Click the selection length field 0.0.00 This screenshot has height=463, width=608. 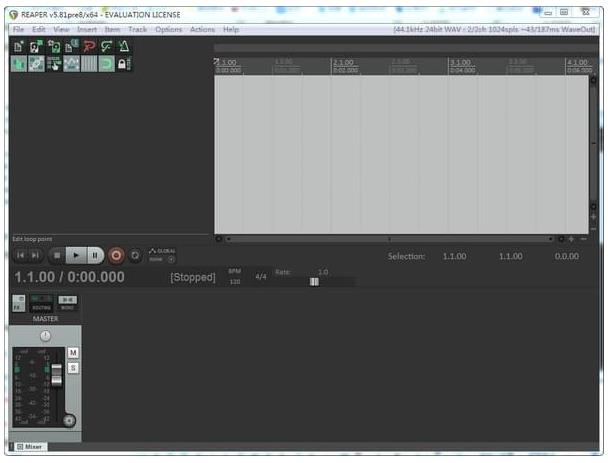pyautogui.click(x=567, y=256)
